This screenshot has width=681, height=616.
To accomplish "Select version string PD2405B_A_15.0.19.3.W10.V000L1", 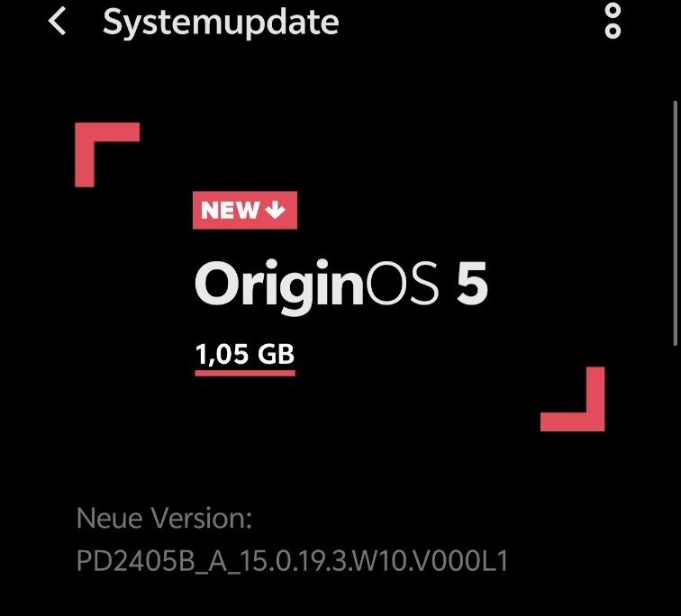I will [x=292, y=561].
